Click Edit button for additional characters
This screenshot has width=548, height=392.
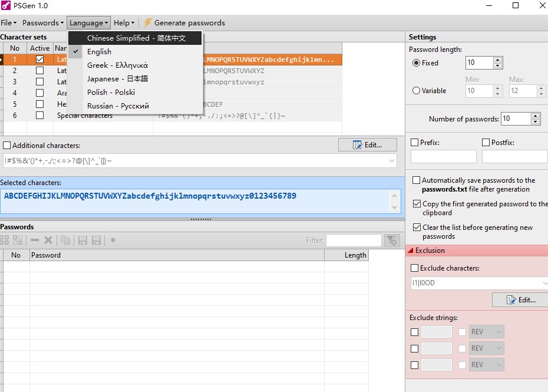pos(367,145)
